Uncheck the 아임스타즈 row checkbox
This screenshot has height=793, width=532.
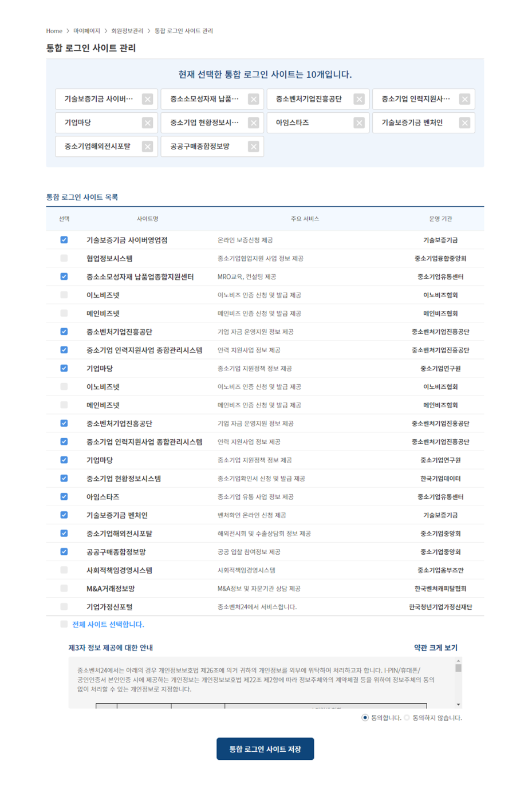(x=64, y=496)
